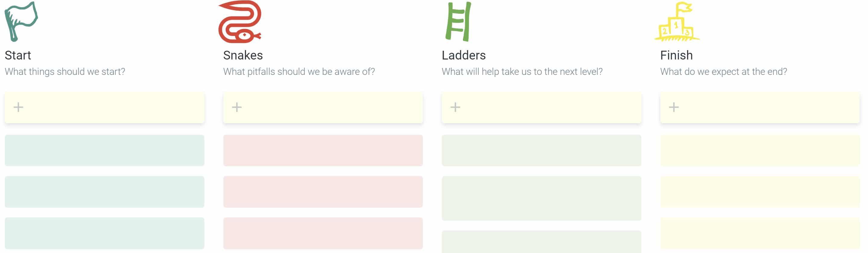The height and width of the screenshot is (253, 868).
Task: Select the top green card in Start column
Action: coord(105,150)
